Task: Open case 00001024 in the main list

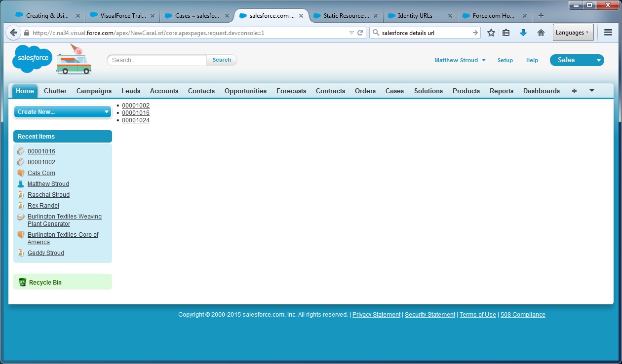Action: click(x=136, y=120)
